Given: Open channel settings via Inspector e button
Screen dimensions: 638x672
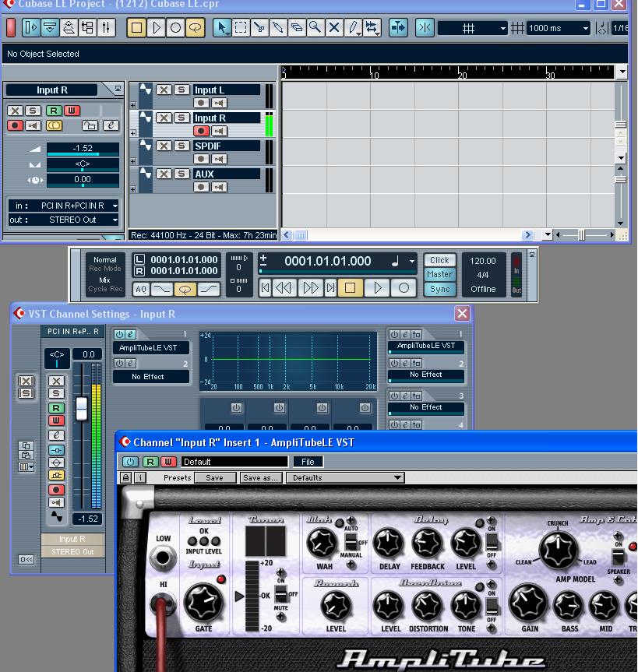Looking at the screenshot, I should click(111, 125).
